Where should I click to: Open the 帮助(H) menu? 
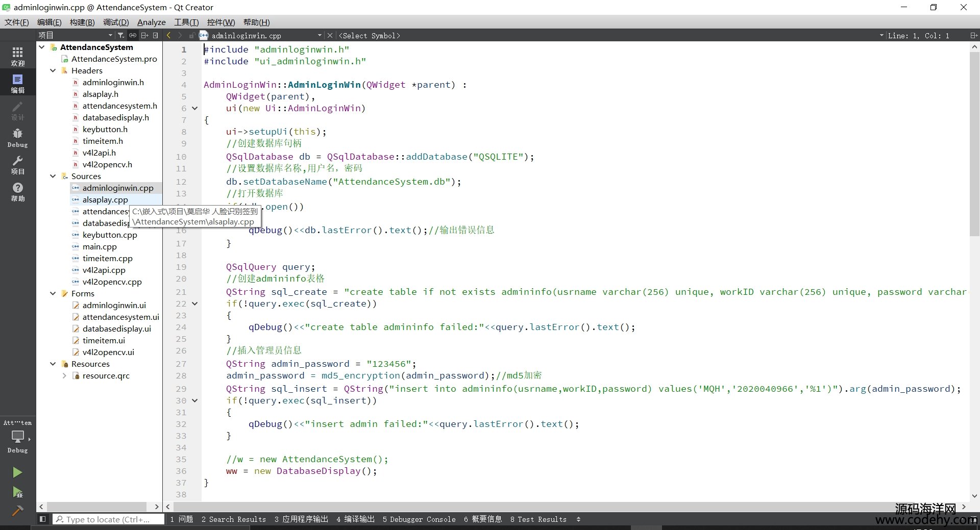256,22
